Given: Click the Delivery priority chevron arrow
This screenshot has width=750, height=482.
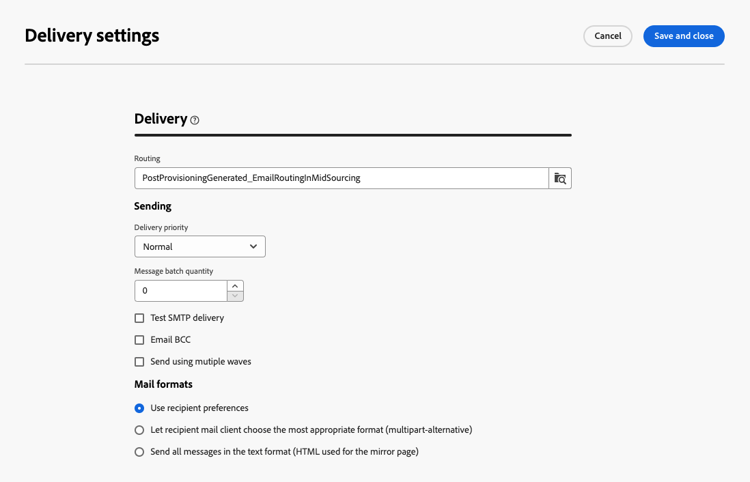Looking at the screenshot, I should tap(253, 247).
